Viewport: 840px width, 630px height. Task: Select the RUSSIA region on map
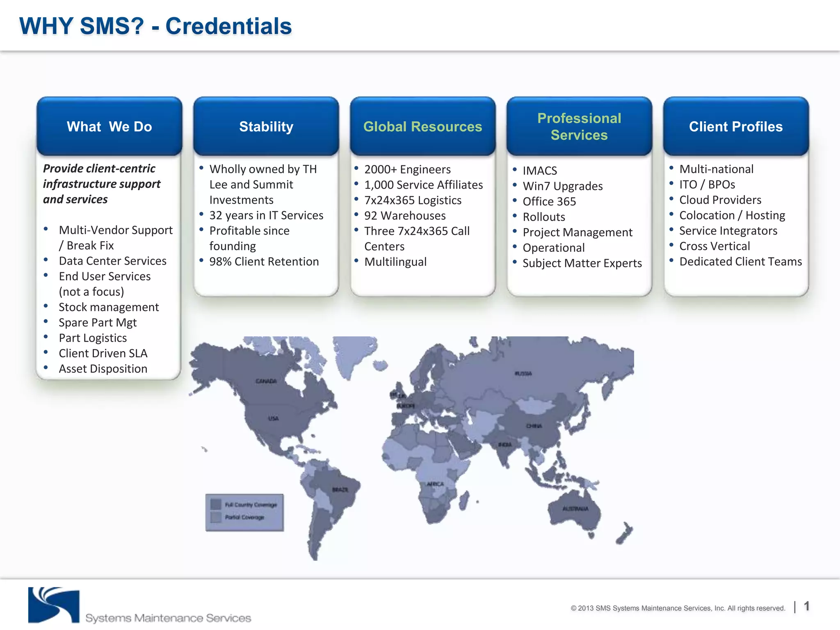tap(523, 374)
